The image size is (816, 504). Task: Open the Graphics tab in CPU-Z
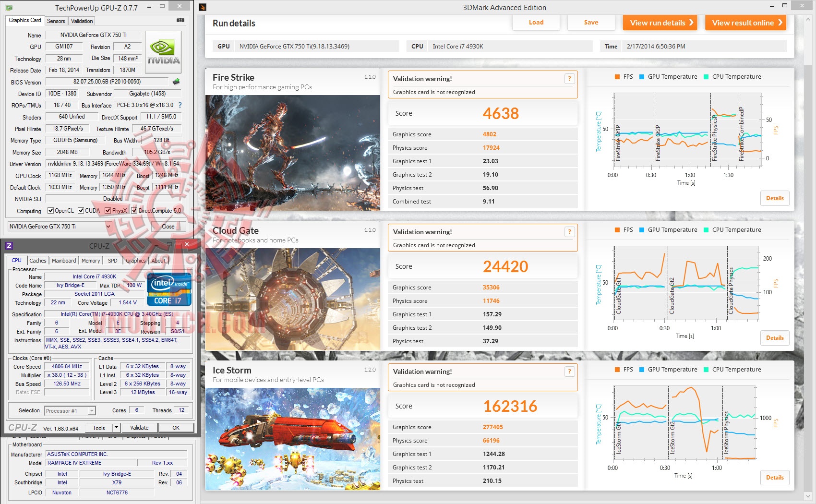(x=136, y=261)
